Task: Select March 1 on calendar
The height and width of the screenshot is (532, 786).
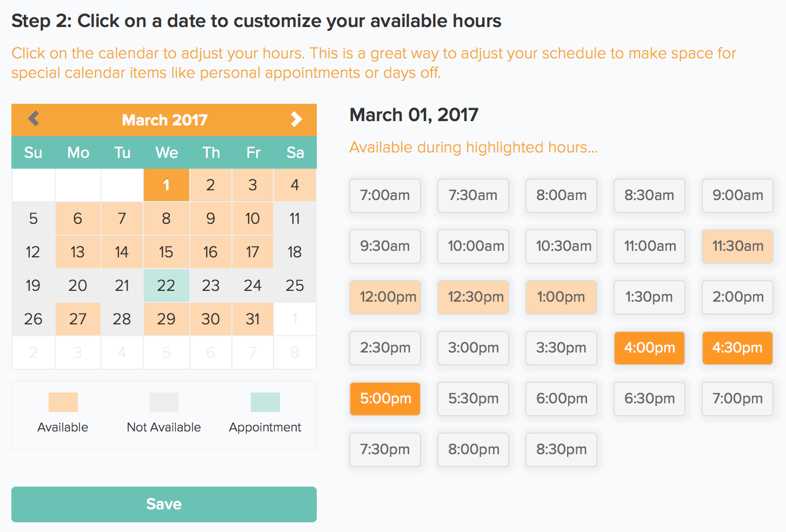Action: (166, 185)
